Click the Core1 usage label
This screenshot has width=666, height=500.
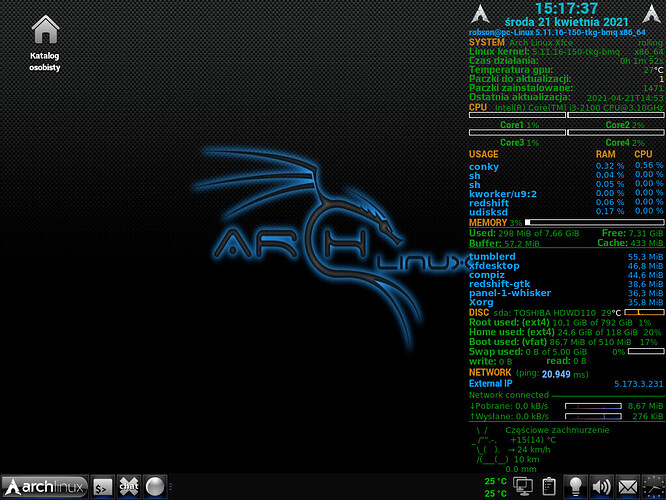tap(519, 125)
